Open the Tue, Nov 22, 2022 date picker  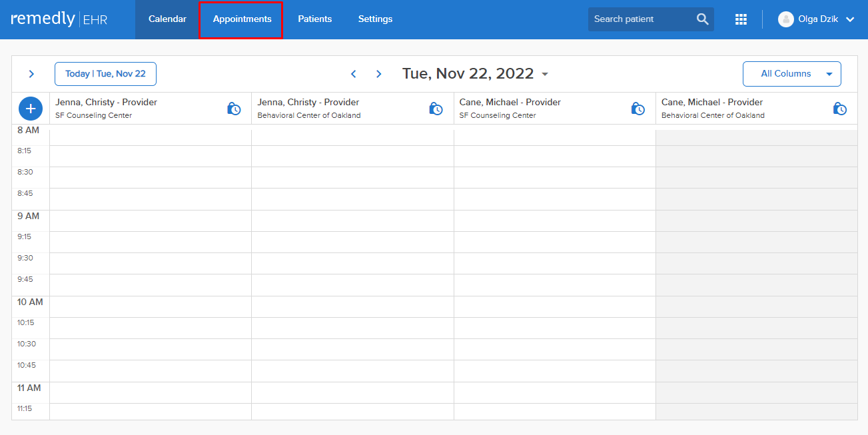476,74
